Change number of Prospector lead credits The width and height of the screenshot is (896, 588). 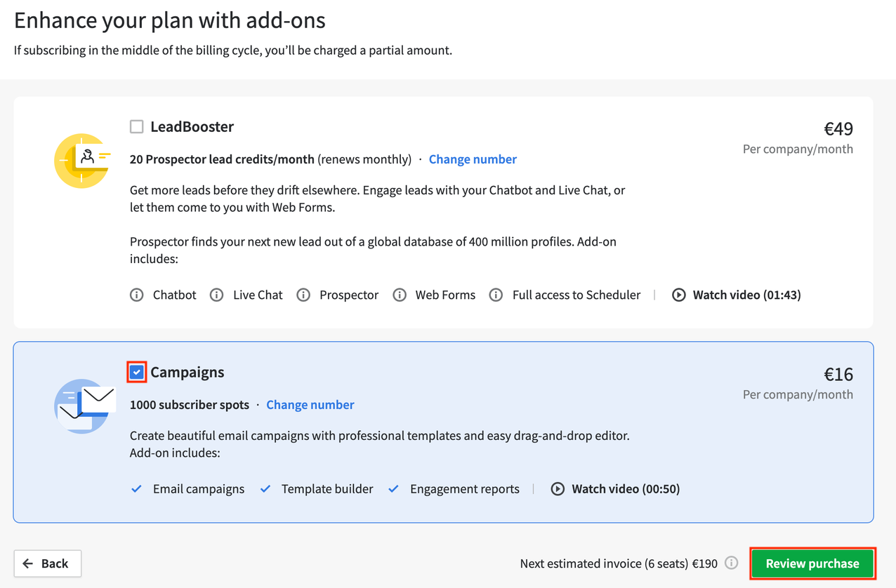point(473,159)
